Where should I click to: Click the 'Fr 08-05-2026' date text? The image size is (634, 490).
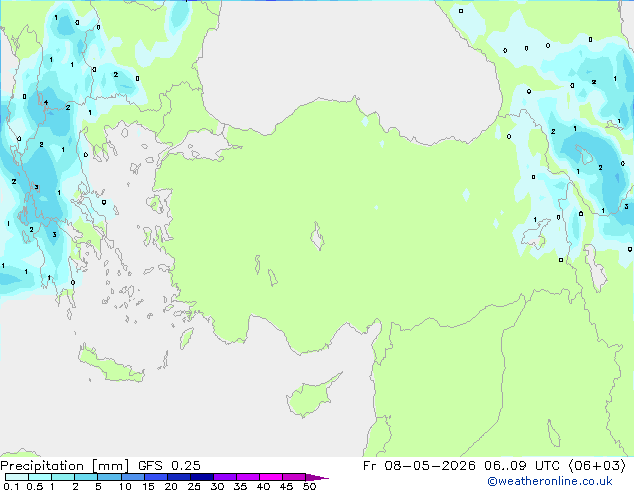point(419,466)
